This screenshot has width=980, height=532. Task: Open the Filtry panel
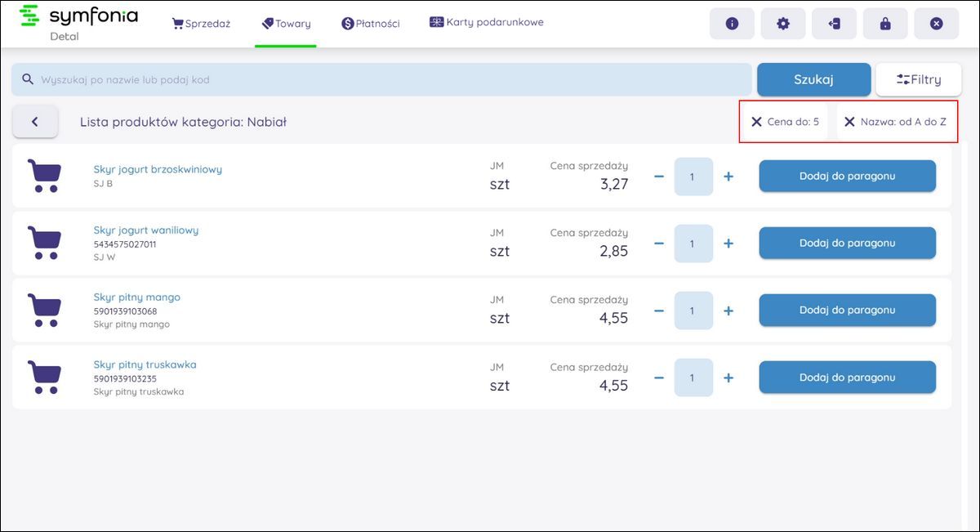point(919,79)
